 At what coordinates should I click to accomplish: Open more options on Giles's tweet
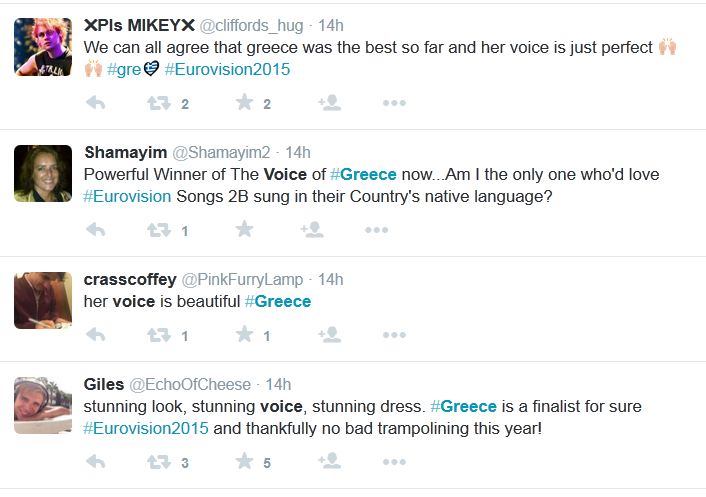(x=394, y=462)
